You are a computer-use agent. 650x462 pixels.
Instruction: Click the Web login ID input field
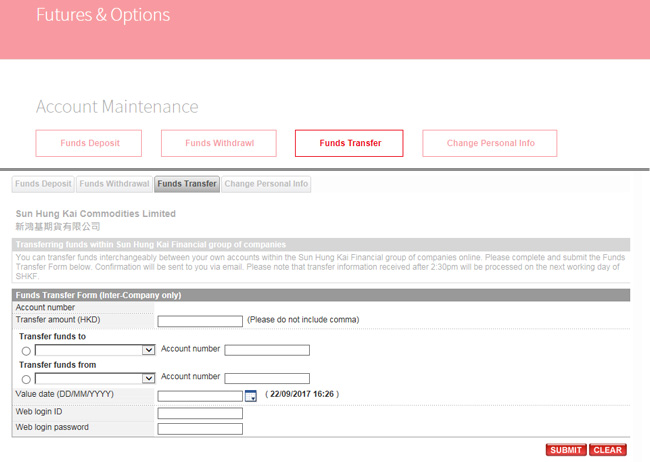(x=200, y=413)
